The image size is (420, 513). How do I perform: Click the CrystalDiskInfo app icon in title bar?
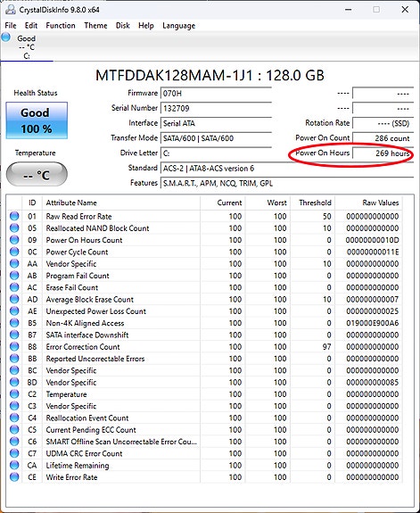[x=10, y=10]
